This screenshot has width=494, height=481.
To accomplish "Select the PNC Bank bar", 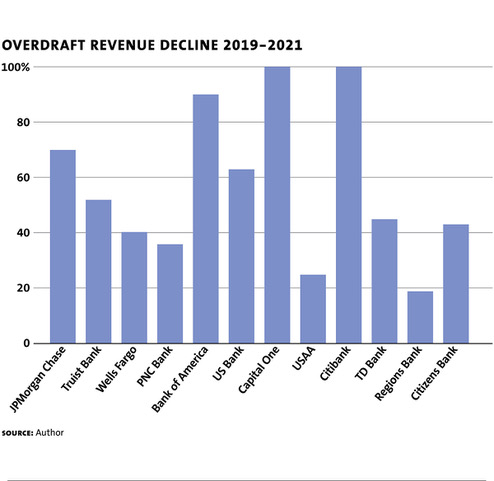I will click(x=170, y=294).
